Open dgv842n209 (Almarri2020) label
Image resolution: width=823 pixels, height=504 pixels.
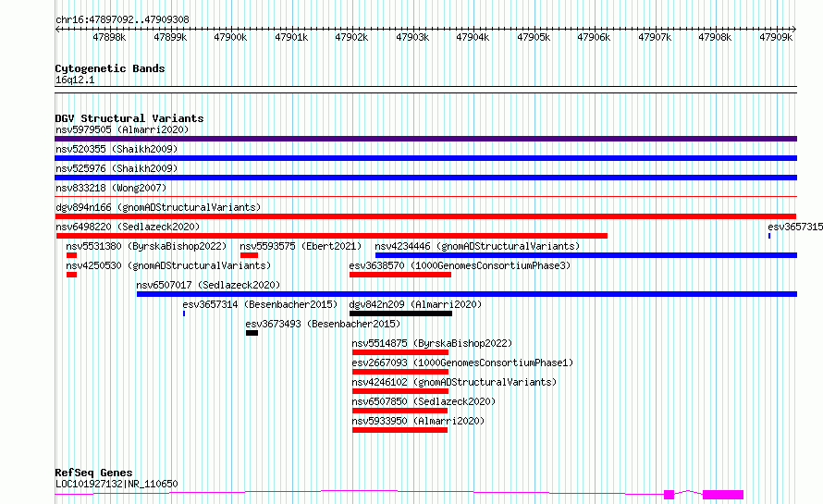(415, 304)
